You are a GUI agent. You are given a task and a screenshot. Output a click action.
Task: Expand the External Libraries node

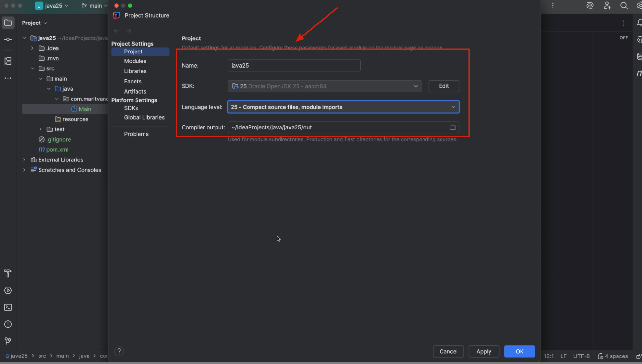pyautogui.click(x=24, y=160)
